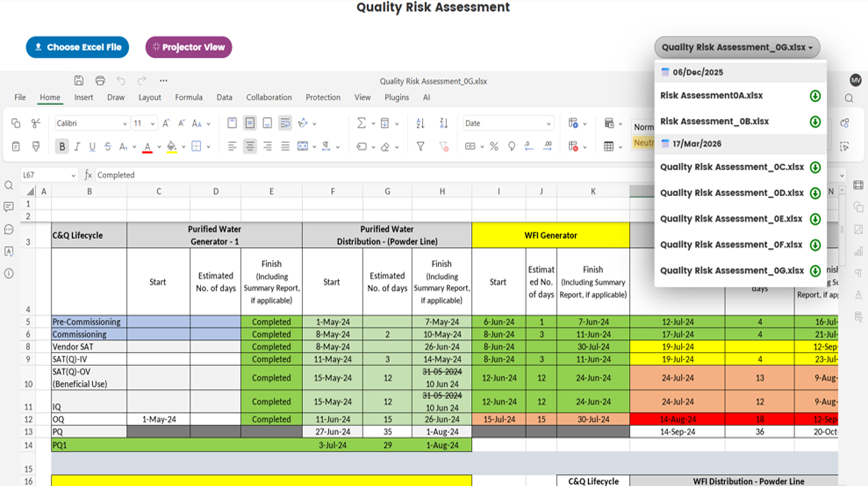Open the Collaboration tab
The height and width of the screenshot is (488, 868).
269,98
